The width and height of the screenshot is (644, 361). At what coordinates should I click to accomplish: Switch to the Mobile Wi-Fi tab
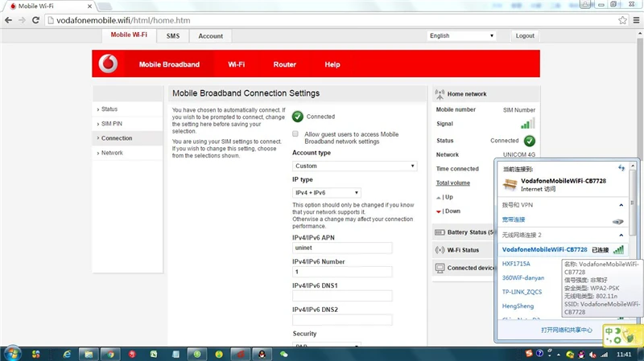129,35
